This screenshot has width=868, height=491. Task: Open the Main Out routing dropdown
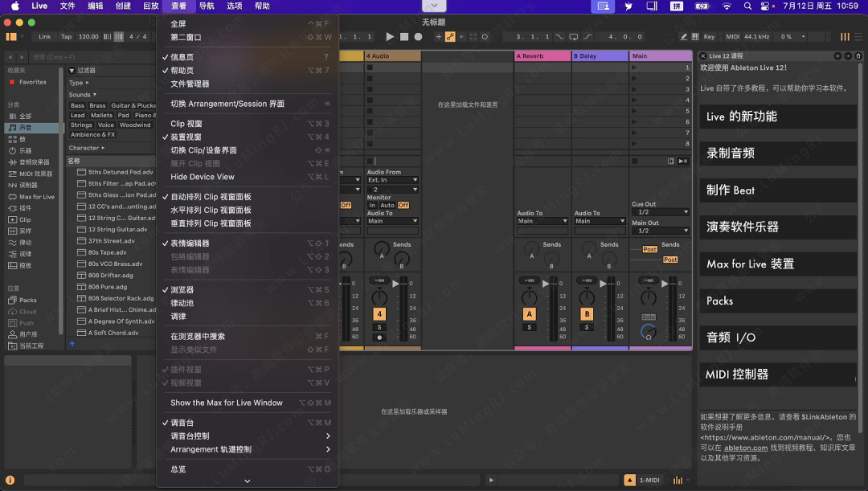[x=660, y=231]
